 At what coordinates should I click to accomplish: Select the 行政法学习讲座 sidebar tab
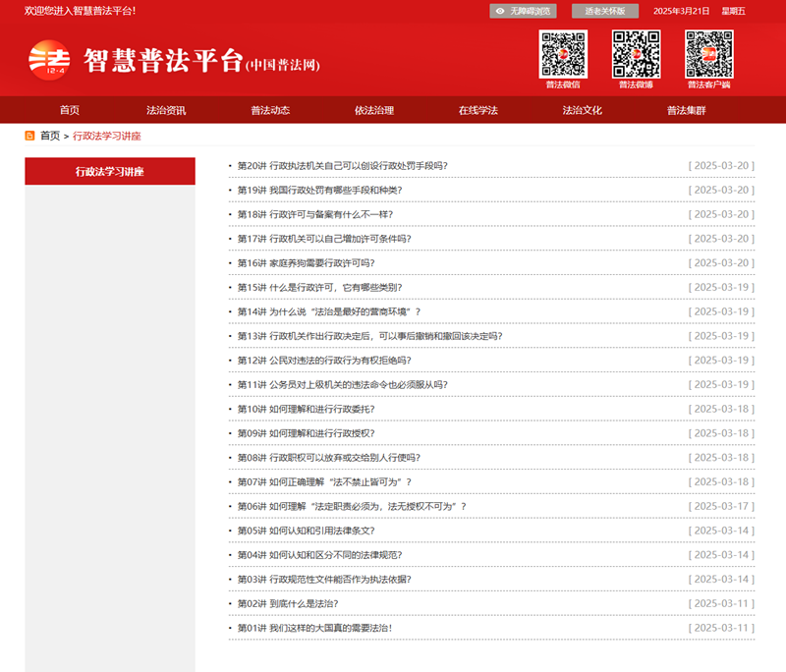click(x=110, y=171)
